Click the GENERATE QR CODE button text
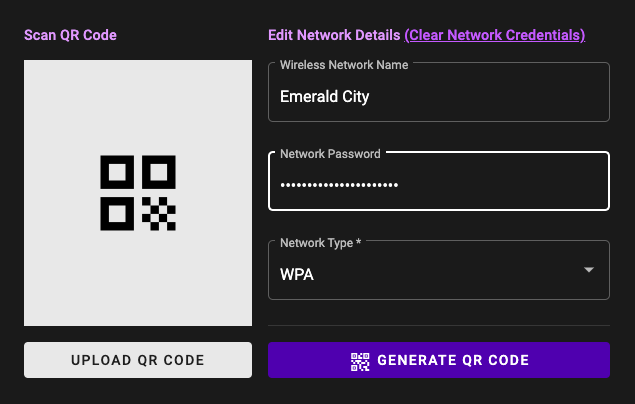 (x=453, y=360)
